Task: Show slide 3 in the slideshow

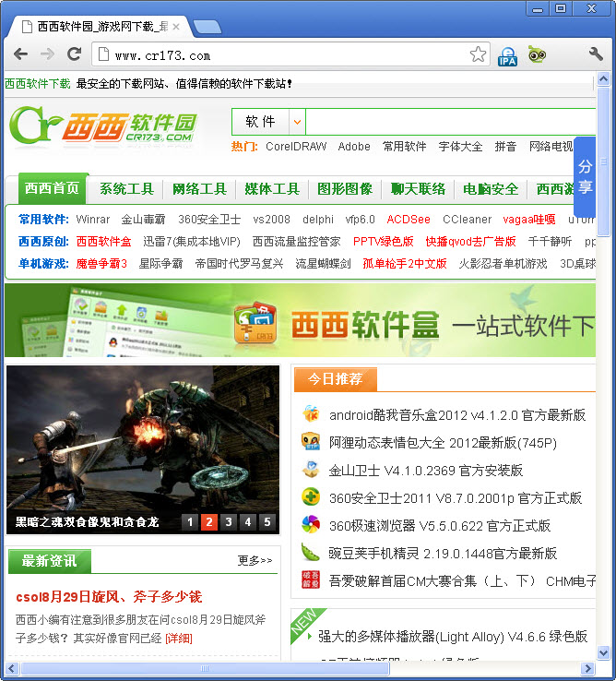Action: 229,522
